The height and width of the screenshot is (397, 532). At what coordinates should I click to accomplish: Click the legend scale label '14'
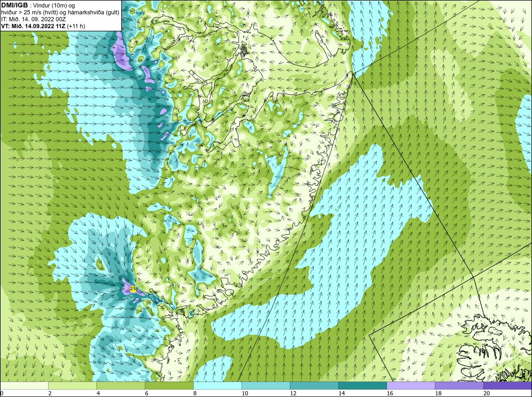click(342, 393)
